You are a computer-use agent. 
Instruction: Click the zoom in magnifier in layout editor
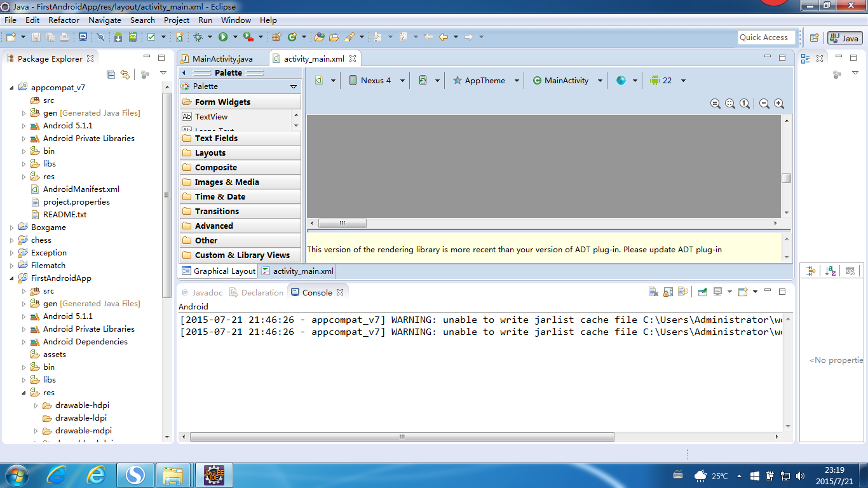(779, 104)
